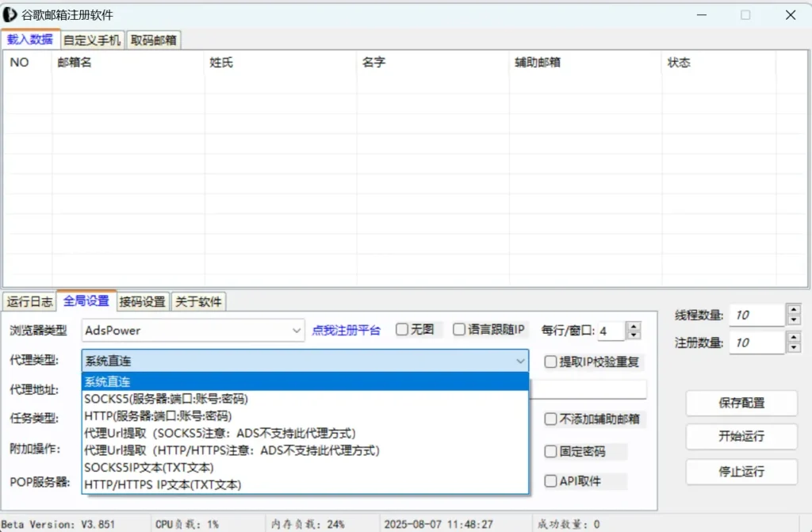Image resolution: width=812 pixels, height=532 pixels.
Task: Increase 线程数量 with the up arrow
Action: click(x=793, y=310)
